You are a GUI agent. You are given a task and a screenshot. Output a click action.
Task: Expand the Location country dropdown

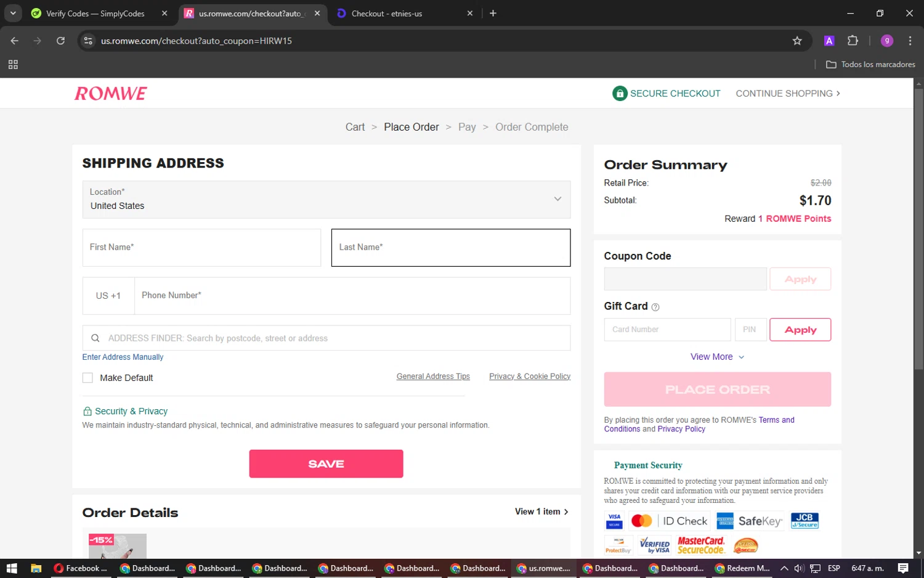click(326, 200)
